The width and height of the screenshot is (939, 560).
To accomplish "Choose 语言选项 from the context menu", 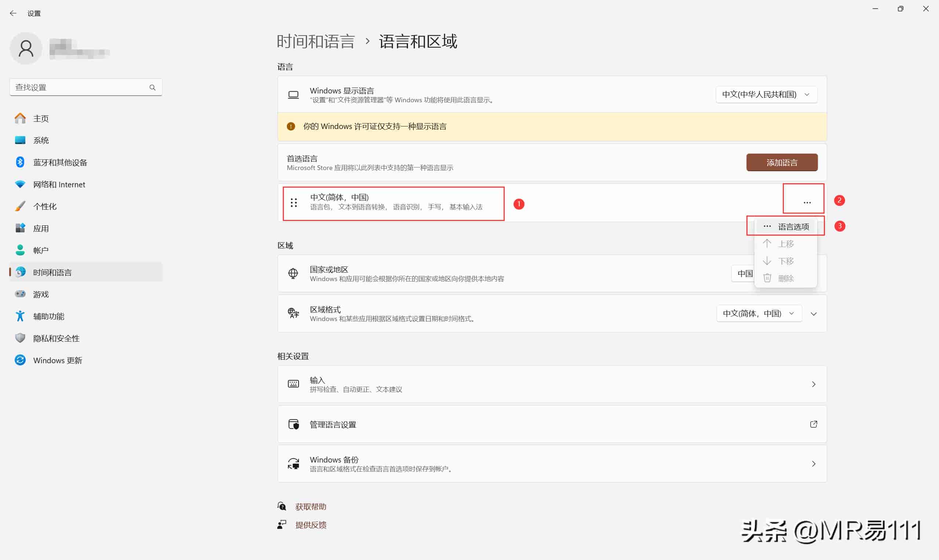I will click(x=786, y=226).
